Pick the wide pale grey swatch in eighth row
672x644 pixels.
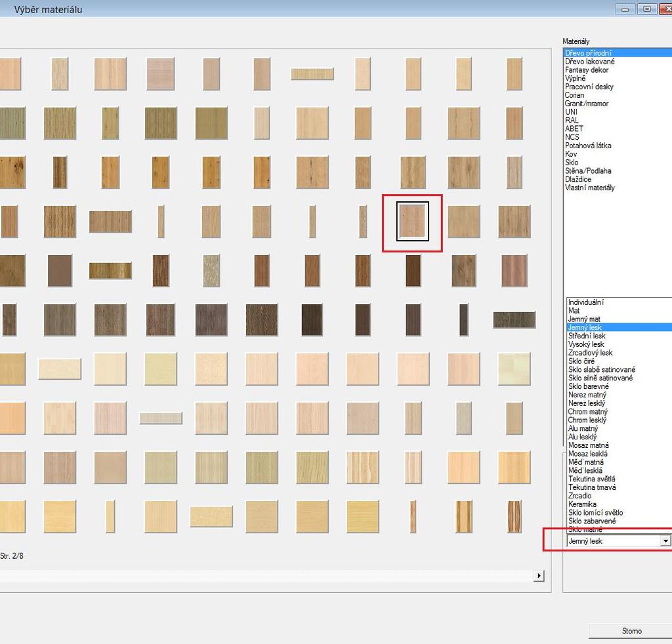(161, 418)
